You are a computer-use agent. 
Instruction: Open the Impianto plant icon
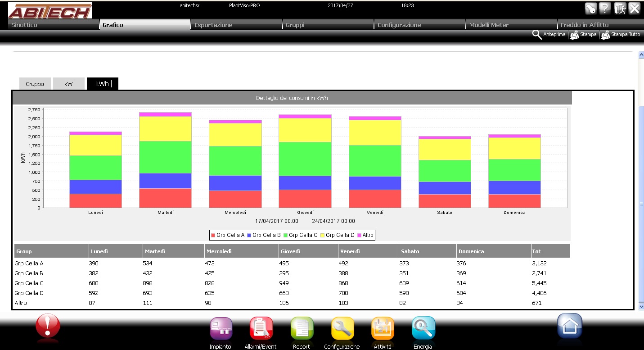(221, 329)
